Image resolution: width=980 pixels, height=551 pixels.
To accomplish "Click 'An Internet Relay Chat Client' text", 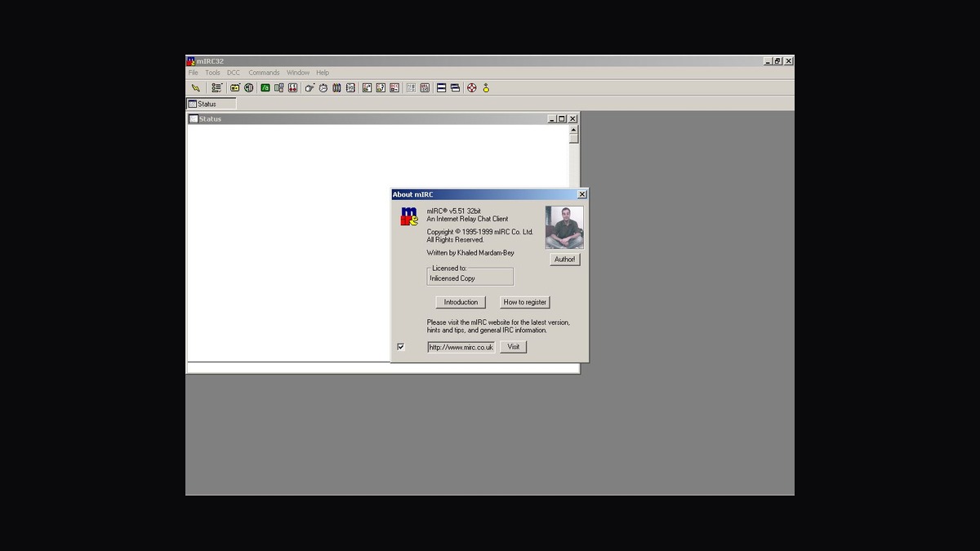I will coord(467,219).
